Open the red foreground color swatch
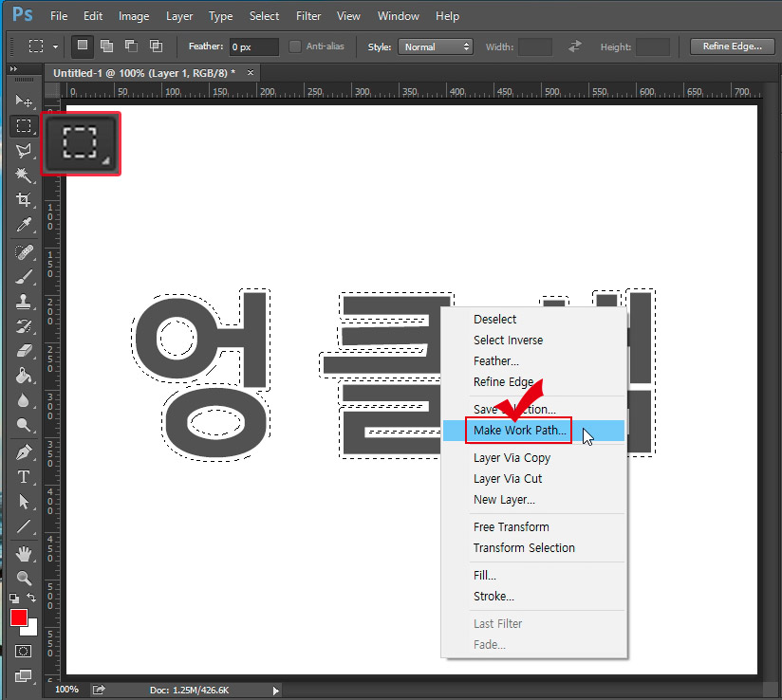 point(17,618)
